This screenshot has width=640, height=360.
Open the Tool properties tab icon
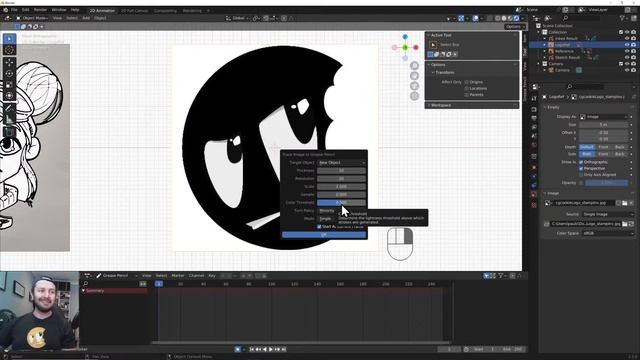pos(534,98)
